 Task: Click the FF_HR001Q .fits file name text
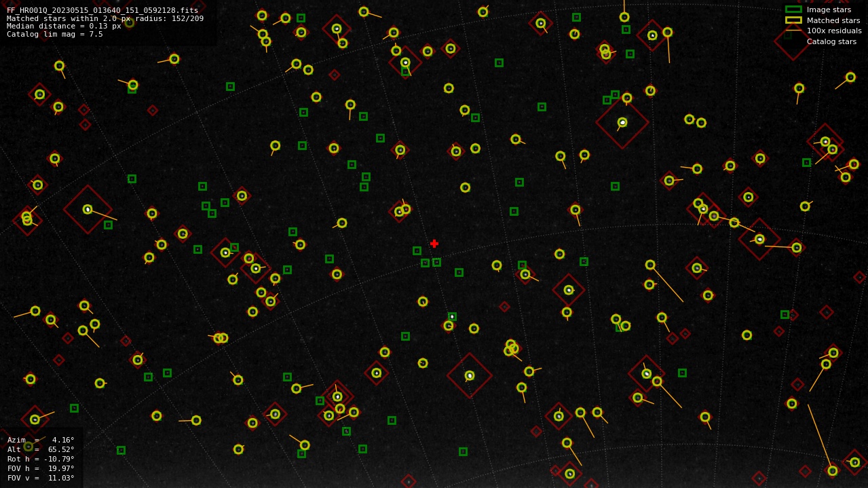102,10
